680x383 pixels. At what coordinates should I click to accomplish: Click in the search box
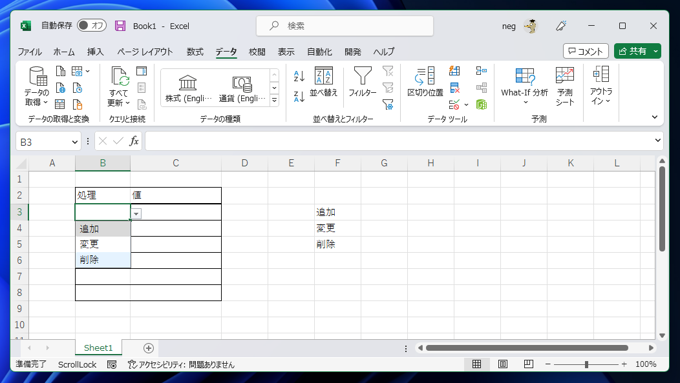pos(345,26)
